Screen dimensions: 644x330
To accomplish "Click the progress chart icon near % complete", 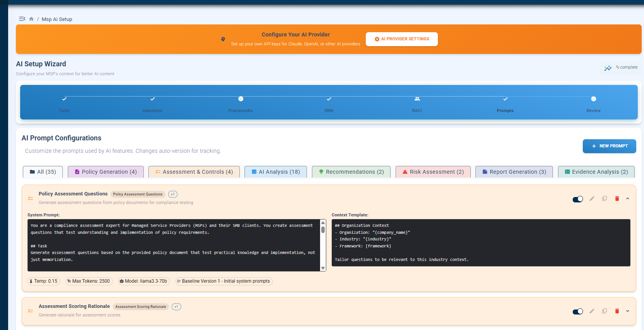I will pos(608,68).
